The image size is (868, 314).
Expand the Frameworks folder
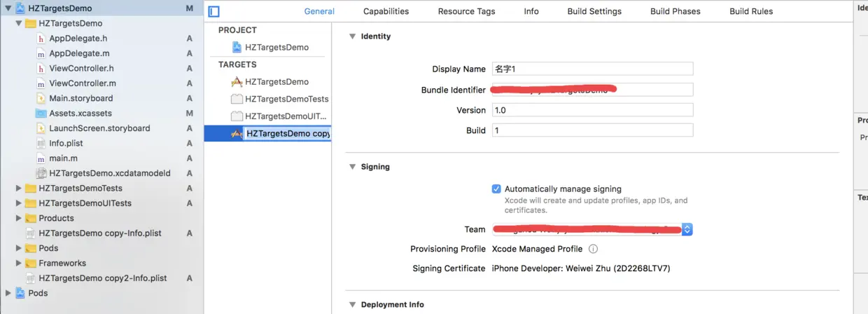point(19,264)
